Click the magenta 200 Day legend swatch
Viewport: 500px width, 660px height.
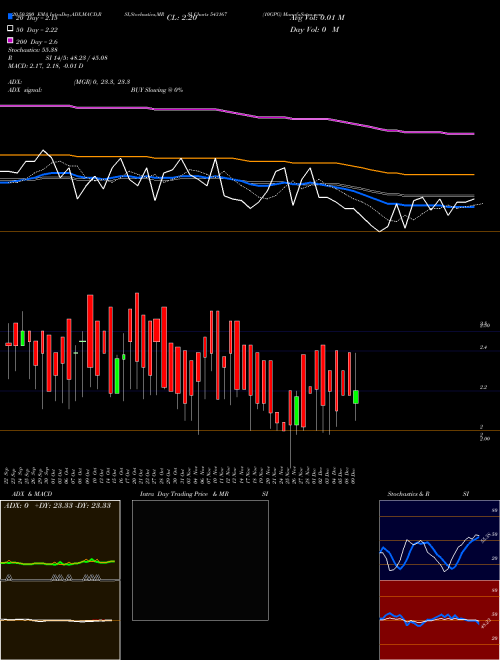coord(10,40)
